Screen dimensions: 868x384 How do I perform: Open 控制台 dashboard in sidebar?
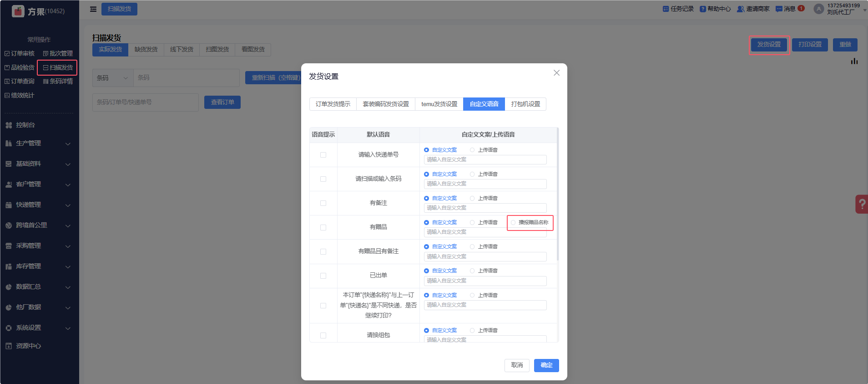coord(25,125)
